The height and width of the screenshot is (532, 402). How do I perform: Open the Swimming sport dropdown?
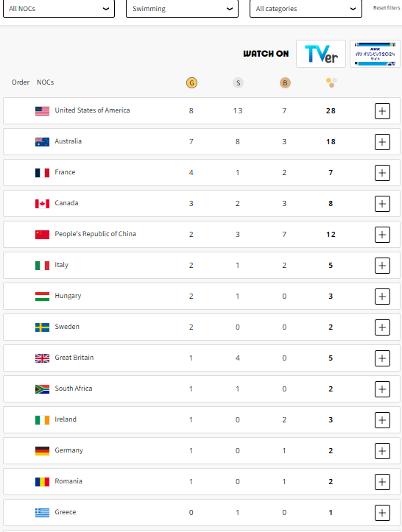pyautogui.click(x=182, y=9)
